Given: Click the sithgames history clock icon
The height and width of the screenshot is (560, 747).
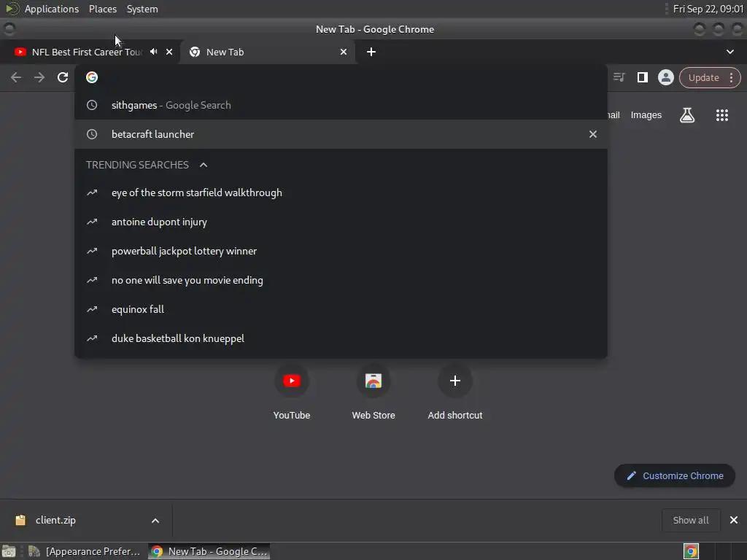Looking at the screenshot, I should (92, 105).
